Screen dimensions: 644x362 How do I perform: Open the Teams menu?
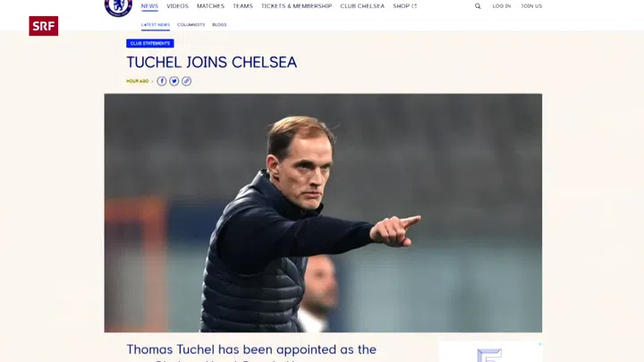pos(242,6)
